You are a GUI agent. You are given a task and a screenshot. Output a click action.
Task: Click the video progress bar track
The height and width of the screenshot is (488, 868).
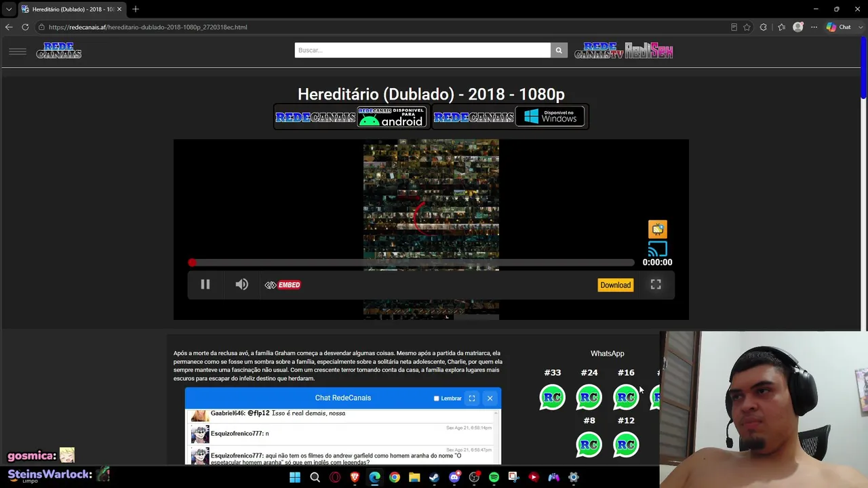[x=413, y=262]
